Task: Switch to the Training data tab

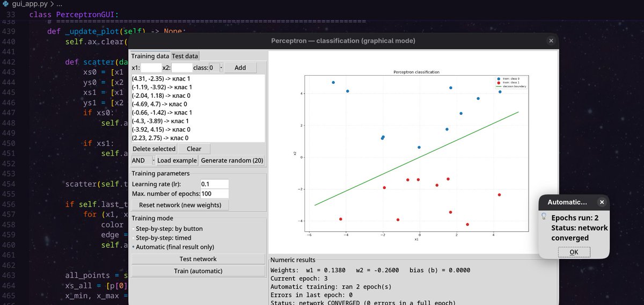Action: (150, 56)
